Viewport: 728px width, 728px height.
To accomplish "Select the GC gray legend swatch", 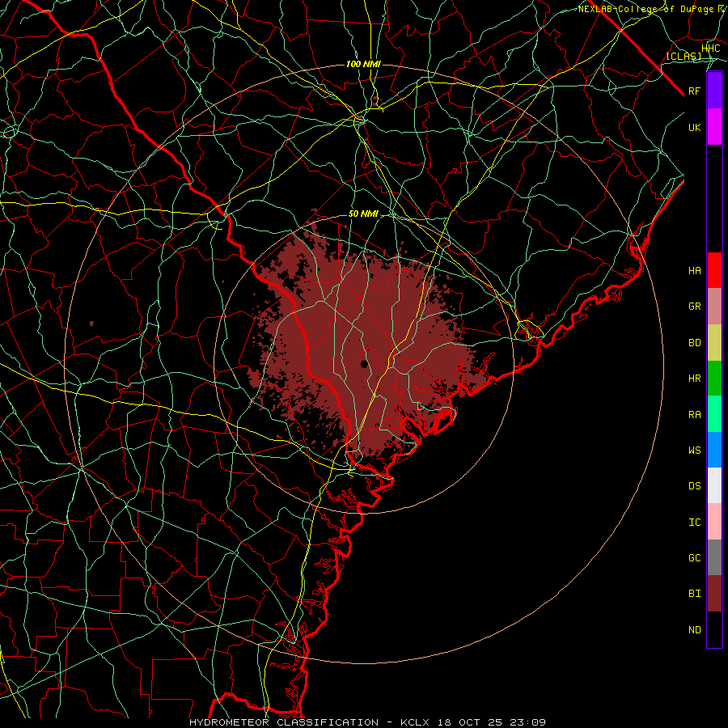I will click(x=714, y=557).
